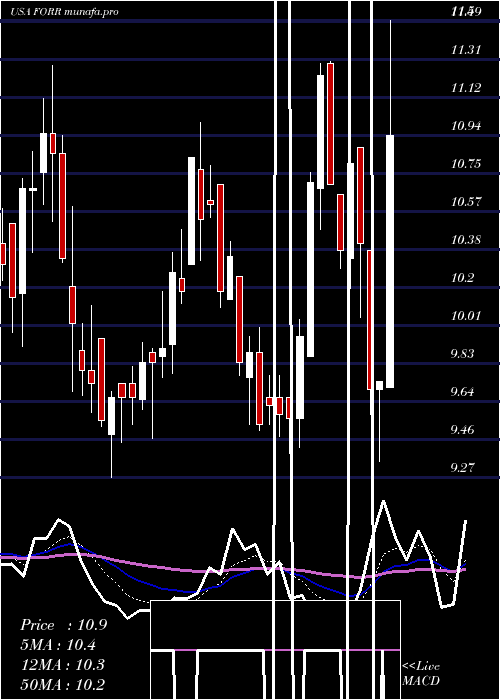
Task: Click the 11.12 price axis label
Action: (x=466, y=88)
